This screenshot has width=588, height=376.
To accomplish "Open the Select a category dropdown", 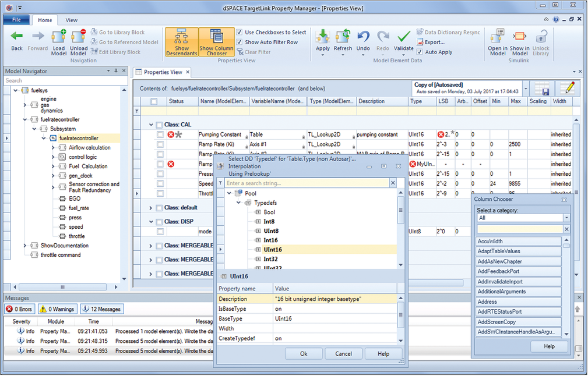I will (x=566, y=218).
